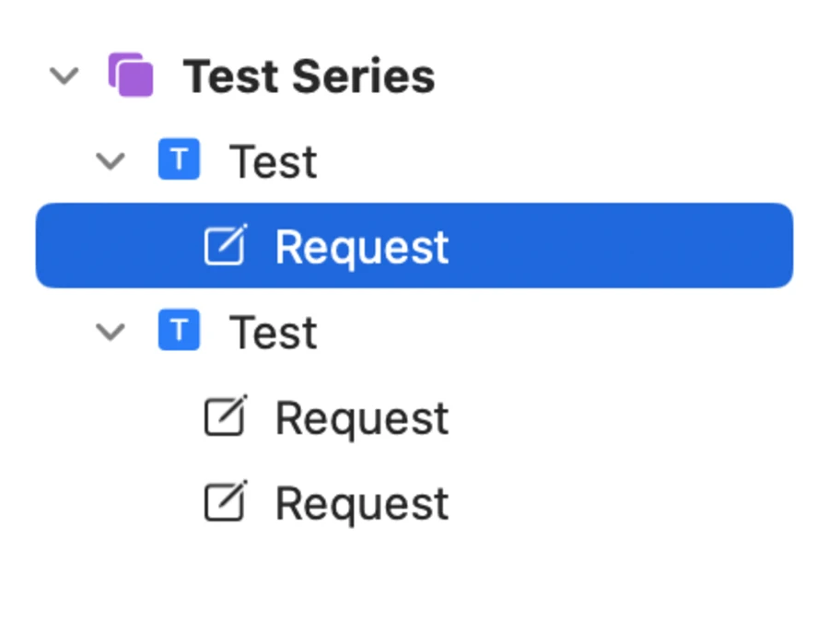Click the highlighted Request label text
829x644 pixels.
362,247
